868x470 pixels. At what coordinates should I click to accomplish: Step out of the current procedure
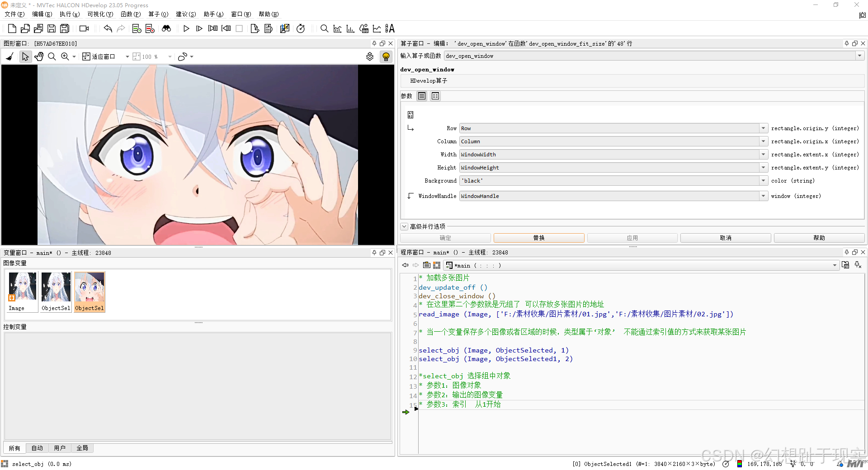coord(226,28)
